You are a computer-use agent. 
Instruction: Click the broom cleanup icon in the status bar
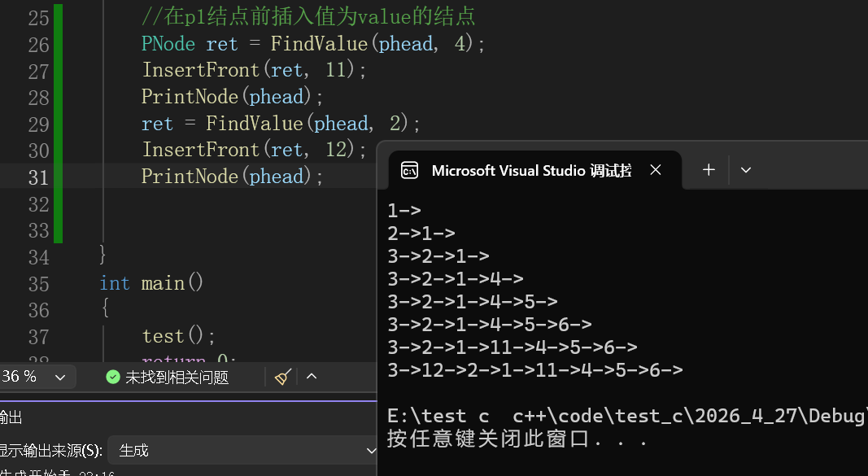[283, 377]
